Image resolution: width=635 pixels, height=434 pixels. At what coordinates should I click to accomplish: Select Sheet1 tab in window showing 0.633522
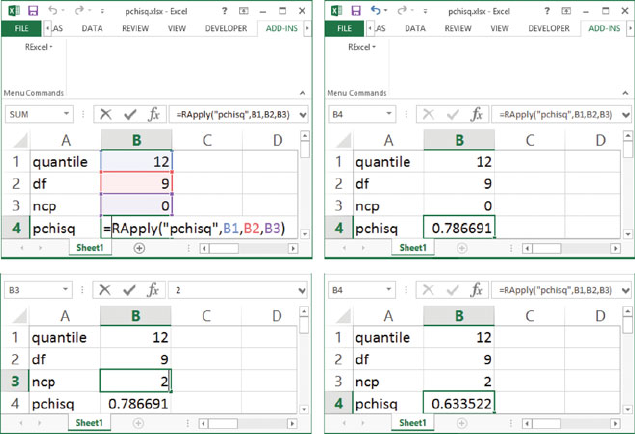pyautogui.click(x=412, y=423)
